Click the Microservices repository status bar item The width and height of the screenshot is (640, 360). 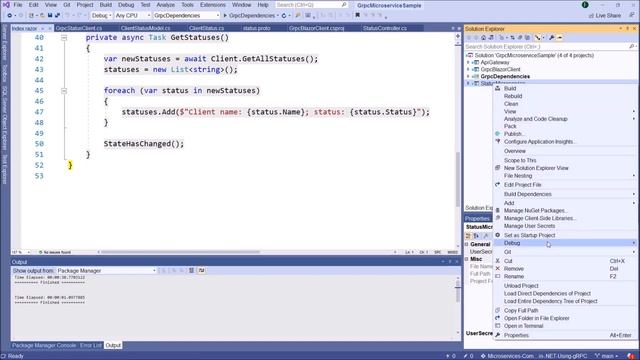point(534,356)
